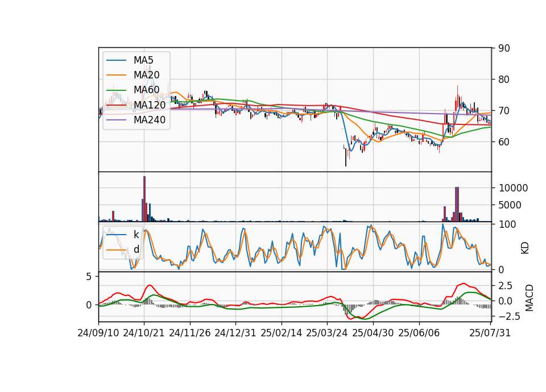Click the 24/09/10 date axis label
Screen dimensions: 546x392
[98, 333]
